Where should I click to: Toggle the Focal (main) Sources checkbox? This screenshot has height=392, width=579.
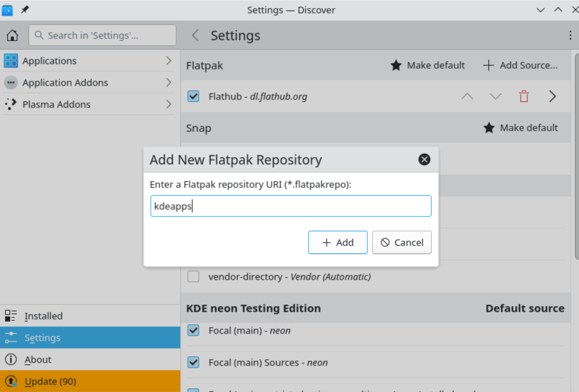(193, 362)
